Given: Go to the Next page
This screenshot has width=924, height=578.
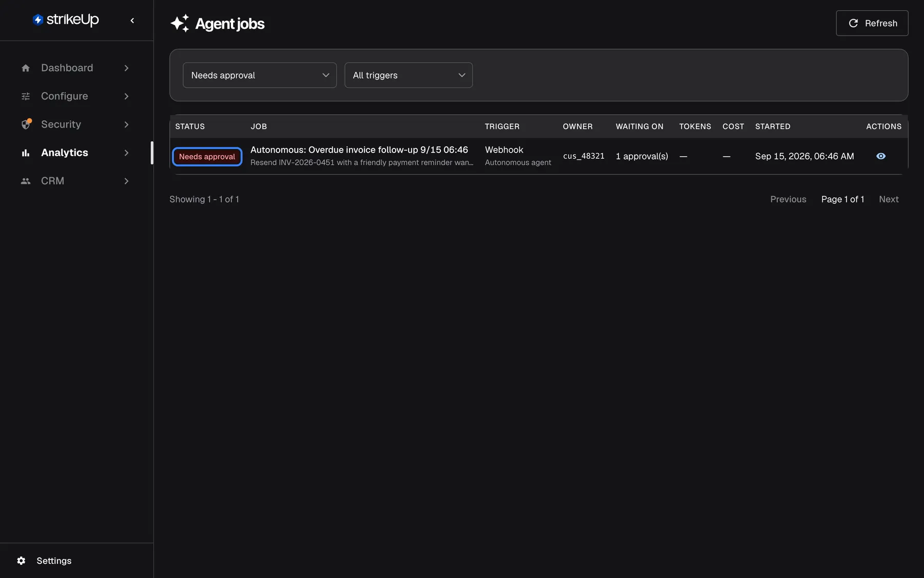Looking at the screenshot, I should [x=889, y=199].
